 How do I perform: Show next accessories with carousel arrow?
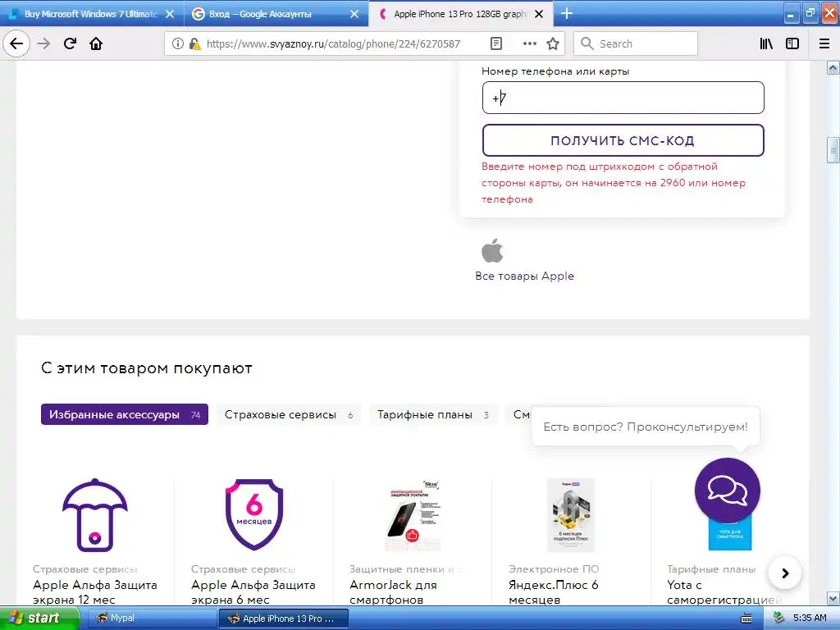(785, 573)
